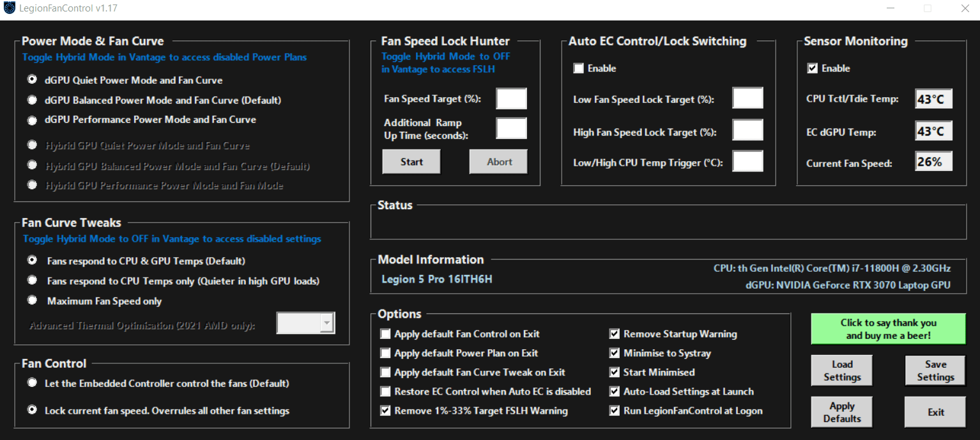Click the CPU Tctl/Tdie Temp value box
The width and height of the screenshot is (980, 440).
pos(933,99)
